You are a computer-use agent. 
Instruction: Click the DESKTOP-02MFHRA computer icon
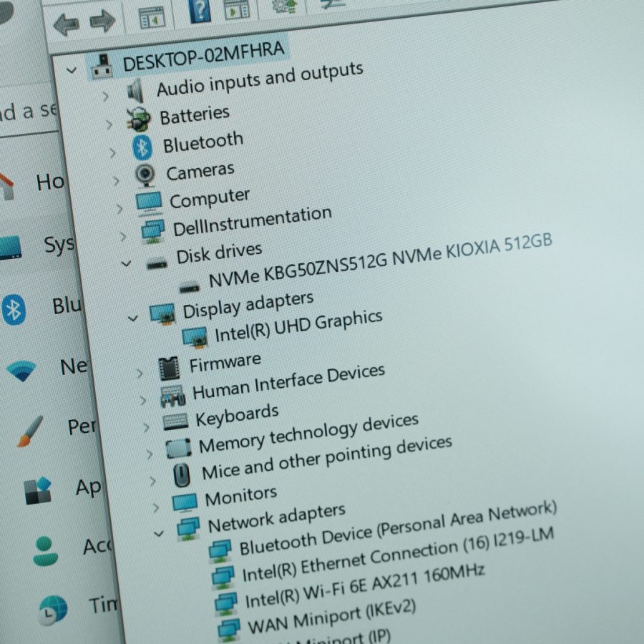tap(102, 67)
